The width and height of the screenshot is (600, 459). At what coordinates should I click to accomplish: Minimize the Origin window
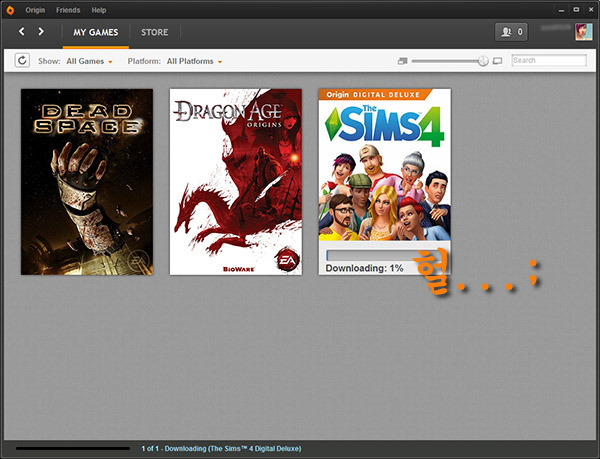click(561, 10)
